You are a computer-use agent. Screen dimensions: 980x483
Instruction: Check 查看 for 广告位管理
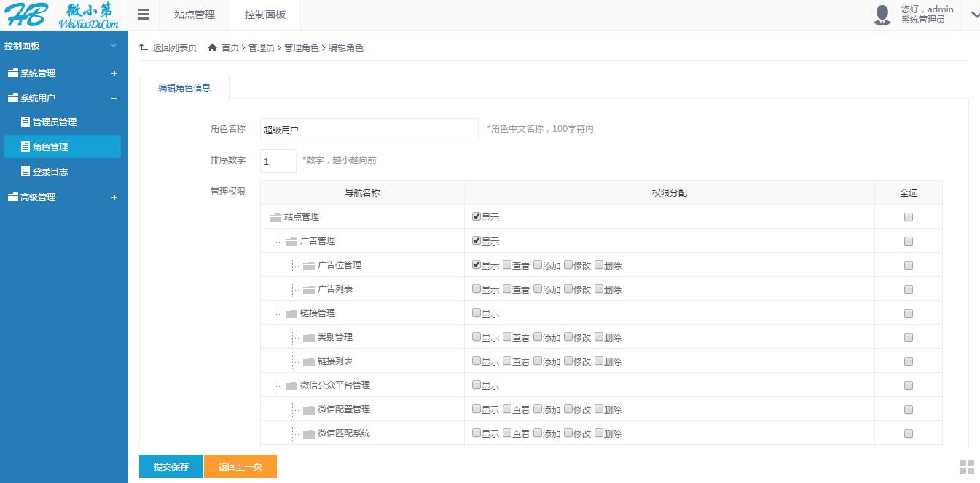[x=507, y=264]
